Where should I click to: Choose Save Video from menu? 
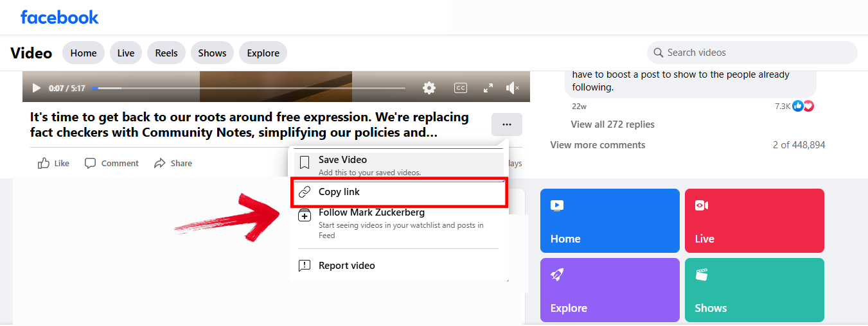pyautogui.click(x=398, y=165)
